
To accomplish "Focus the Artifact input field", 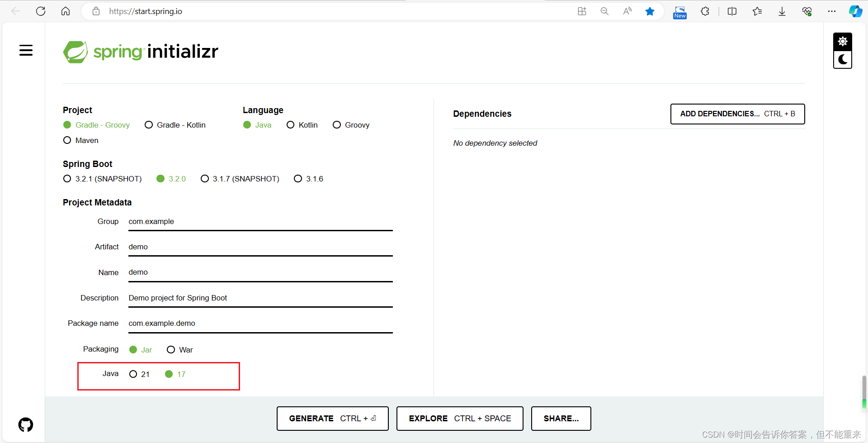I will coord(260,247).
